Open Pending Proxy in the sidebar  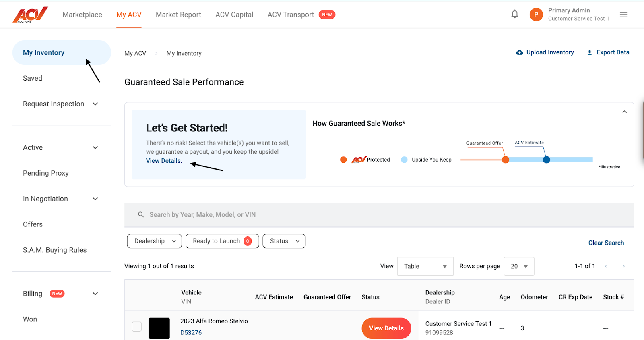point(46,173)
